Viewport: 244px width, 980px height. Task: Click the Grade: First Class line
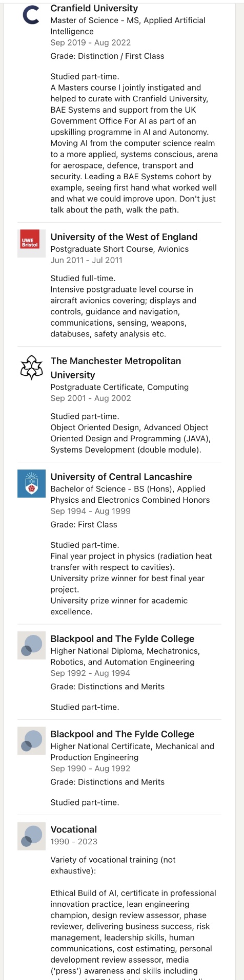click(84, 524)
